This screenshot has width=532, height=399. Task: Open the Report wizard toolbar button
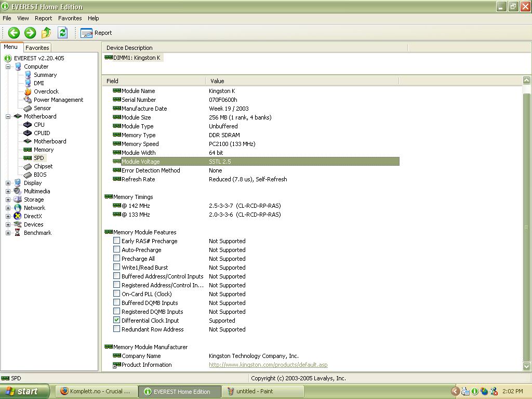point(96,33)
